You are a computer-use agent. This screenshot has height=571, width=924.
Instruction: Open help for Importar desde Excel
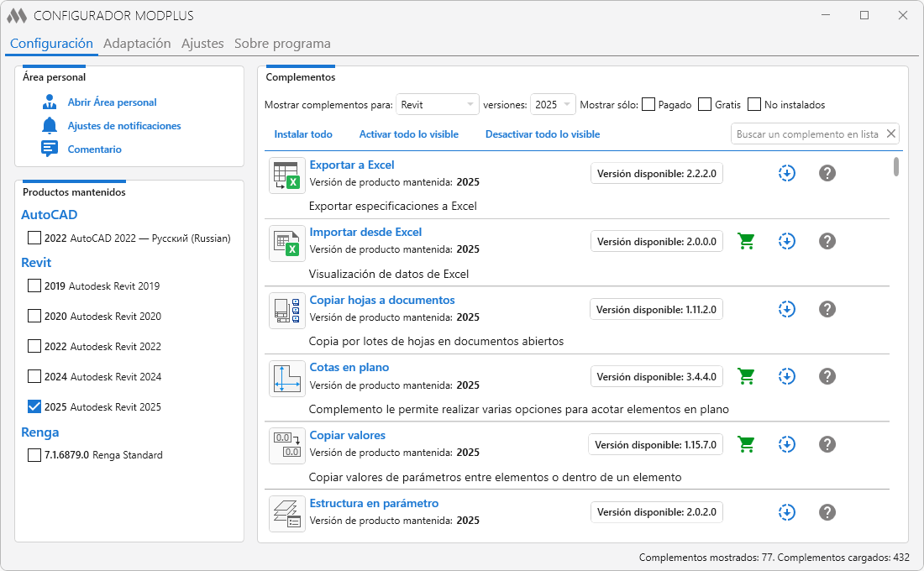(x=827, y=241)
